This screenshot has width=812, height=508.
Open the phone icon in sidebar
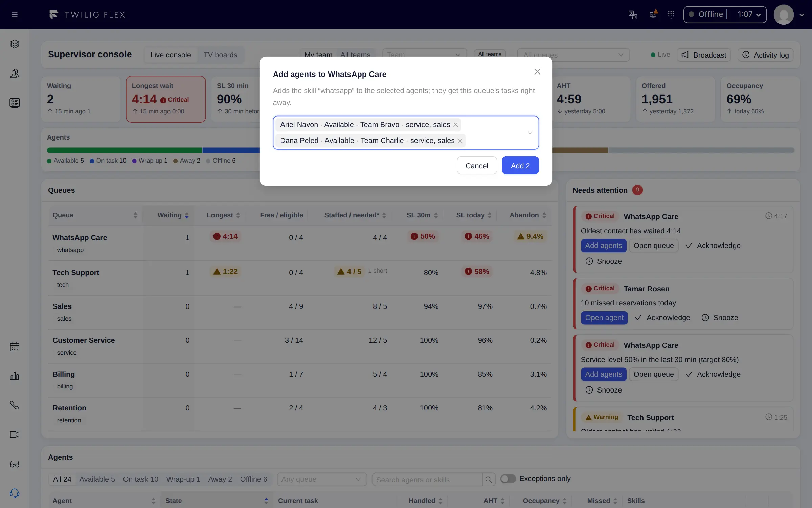tap(15, 405)
